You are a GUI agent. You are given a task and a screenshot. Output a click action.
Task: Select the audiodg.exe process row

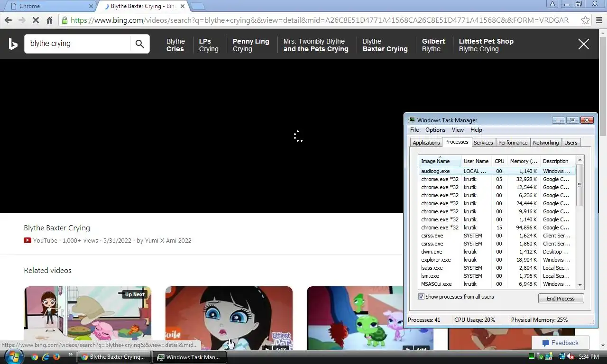point(497,171)
